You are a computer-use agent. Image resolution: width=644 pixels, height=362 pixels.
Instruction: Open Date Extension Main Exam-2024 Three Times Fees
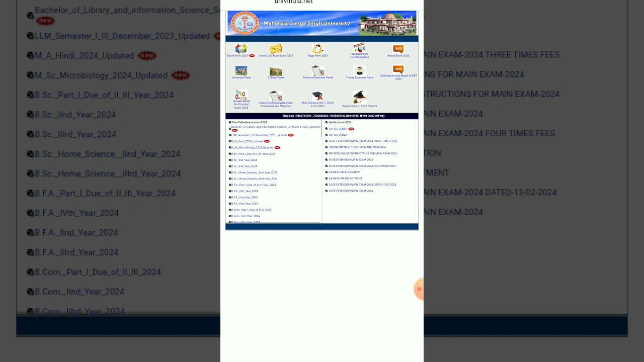coord(363,141)
